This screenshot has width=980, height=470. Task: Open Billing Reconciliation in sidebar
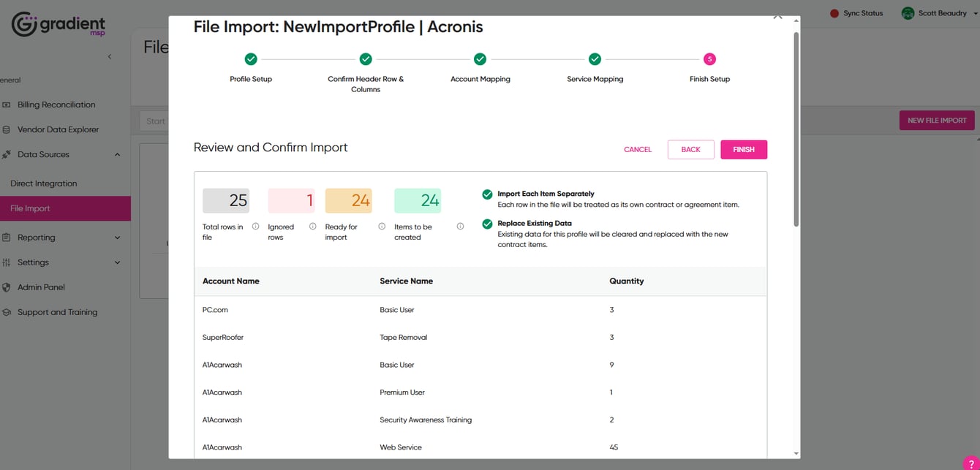click(x=56, y=105)
